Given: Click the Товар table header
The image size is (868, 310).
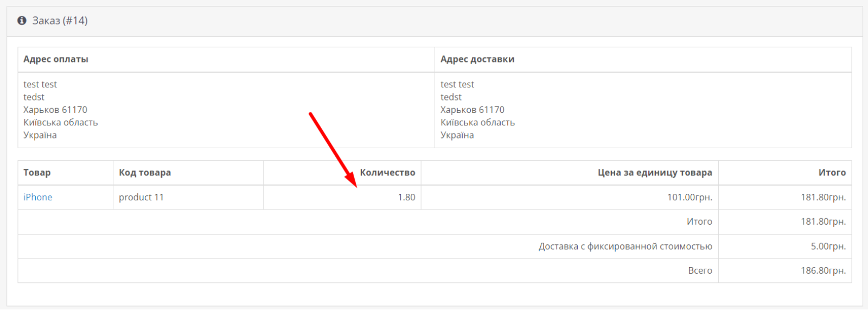Looking at the screenshot, I should [37, 173].
